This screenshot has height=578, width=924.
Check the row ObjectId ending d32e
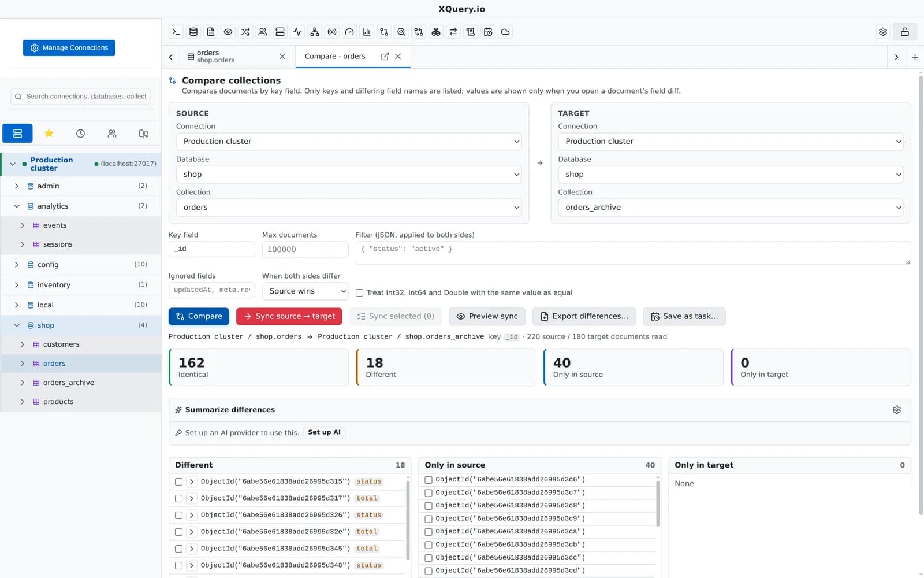coord(178,532)
